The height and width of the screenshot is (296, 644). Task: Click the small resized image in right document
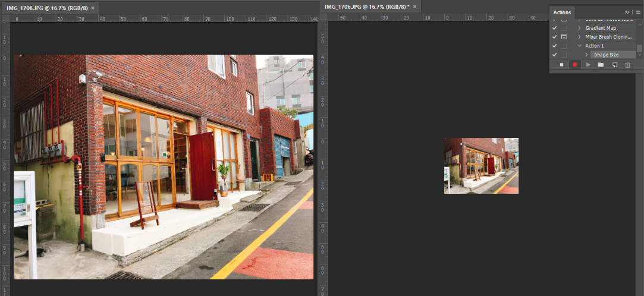tap(481, 165)
